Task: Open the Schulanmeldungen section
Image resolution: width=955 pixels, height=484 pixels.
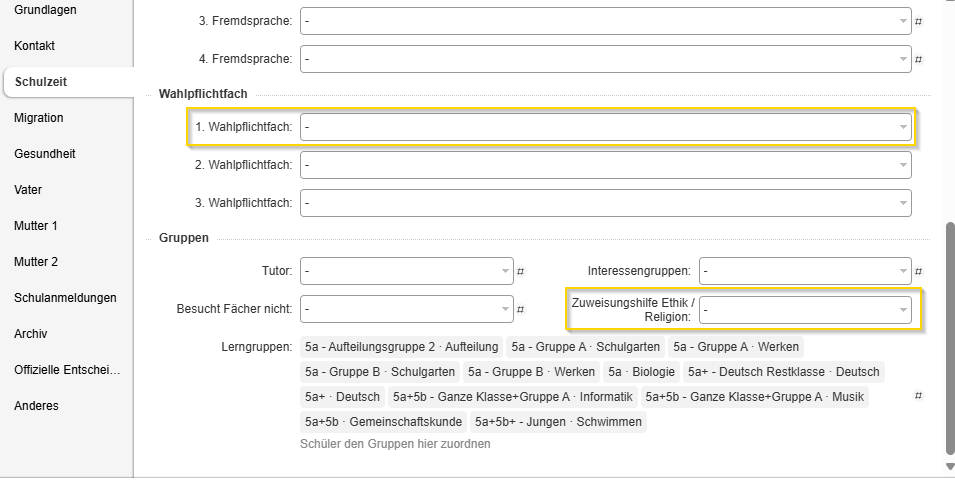Action: [65, 298]
